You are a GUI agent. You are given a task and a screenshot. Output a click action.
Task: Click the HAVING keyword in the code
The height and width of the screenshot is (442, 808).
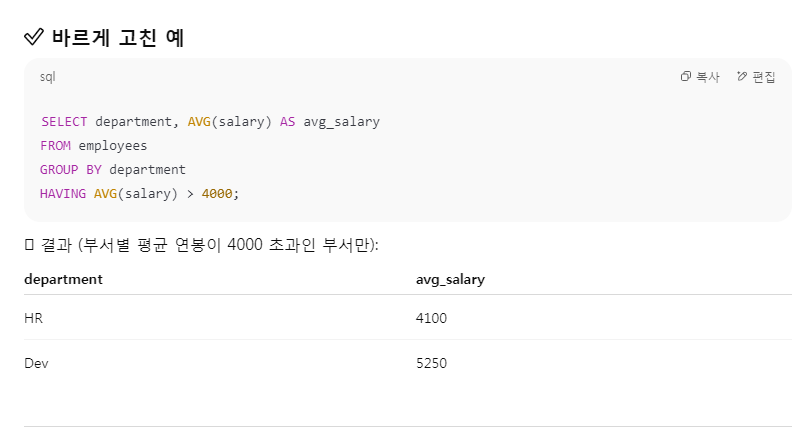tap(63, 194)
